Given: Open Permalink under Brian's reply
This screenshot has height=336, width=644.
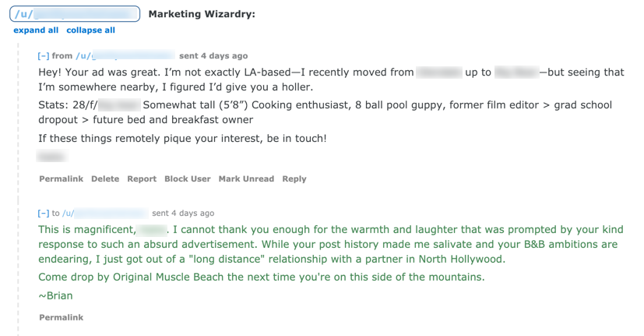Looking at the screenshot, I should pos(61,317).
